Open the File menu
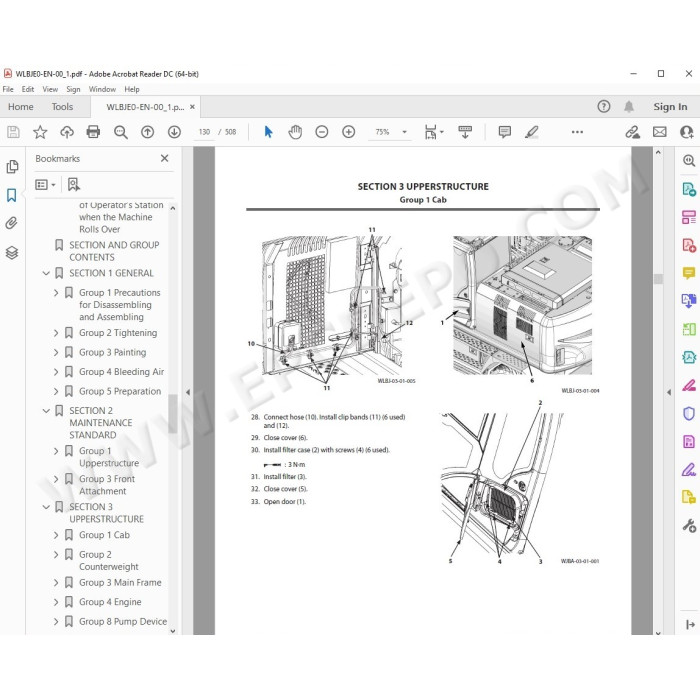Viewport: 700px width, 700px height. click(8, 89)
